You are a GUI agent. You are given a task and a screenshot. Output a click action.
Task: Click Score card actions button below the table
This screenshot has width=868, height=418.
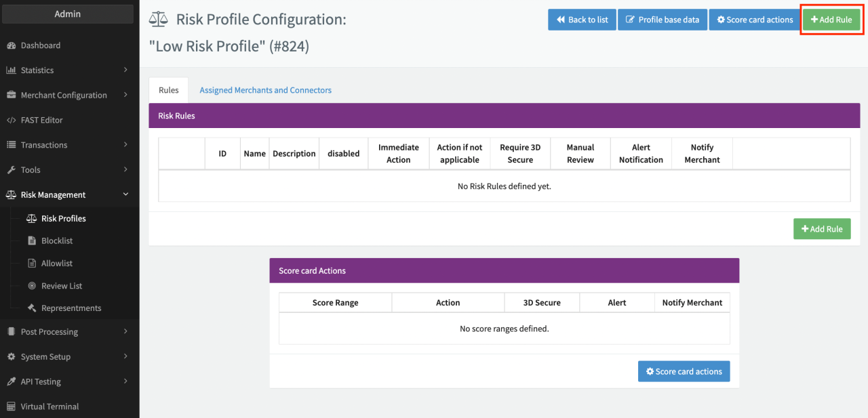[684, 371]
